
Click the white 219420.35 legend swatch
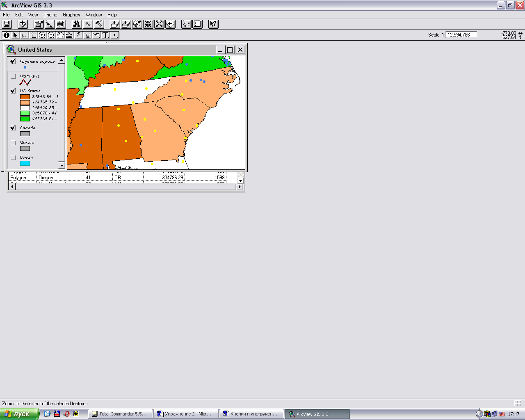pos(25,108)
